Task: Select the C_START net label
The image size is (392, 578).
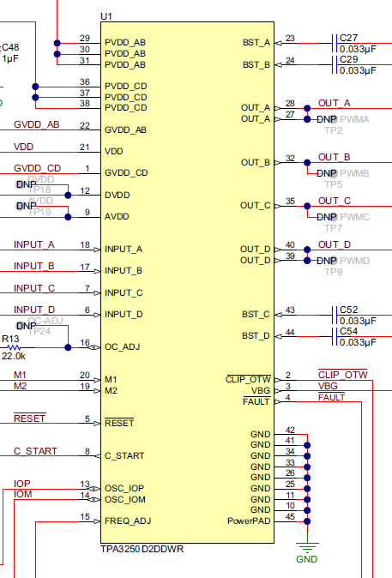Action: [x=35, y=451]
